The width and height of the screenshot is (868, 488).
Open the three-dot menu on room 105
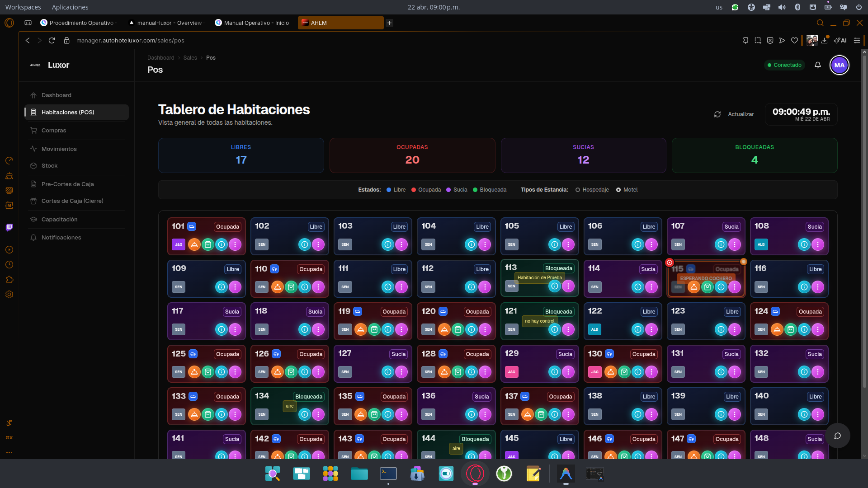point(568,244)
